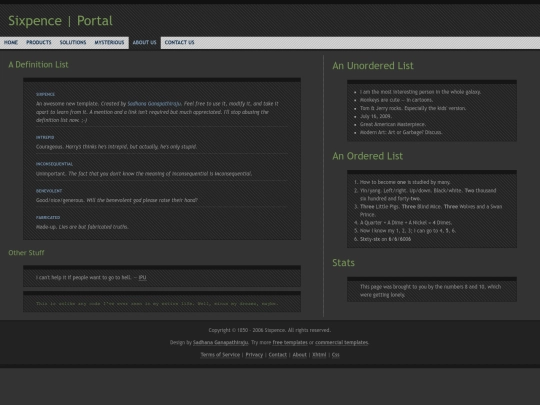Open the Contact link in the footer
Image resolution: width=540 pixels, height=405 pixels.
tap(278, 355)
